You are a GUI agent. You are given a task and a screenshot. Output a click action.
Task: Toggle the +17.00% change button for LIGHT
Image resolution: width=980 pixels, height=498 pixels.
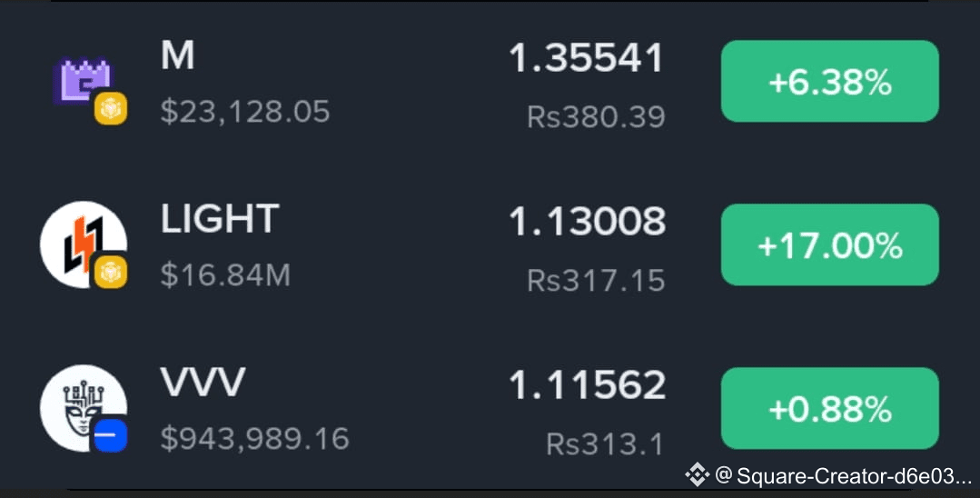pyautogui.click(x=830, y=244)
